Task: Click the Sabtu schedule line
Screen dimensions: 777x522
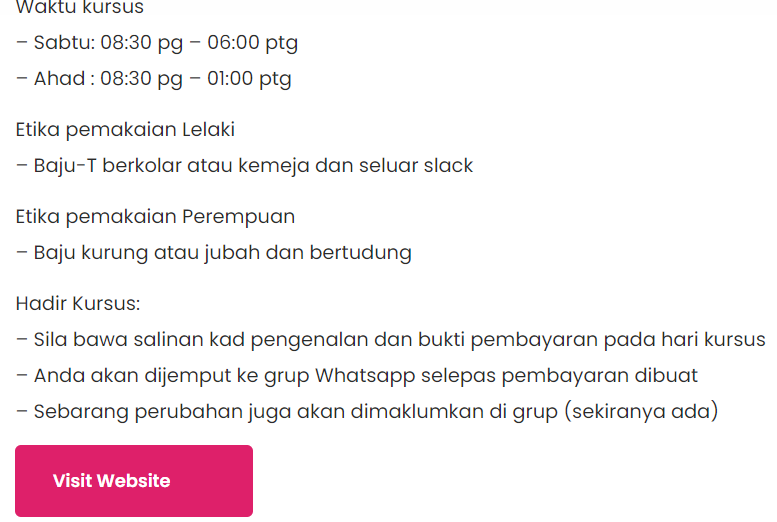Action: [157, 43]
